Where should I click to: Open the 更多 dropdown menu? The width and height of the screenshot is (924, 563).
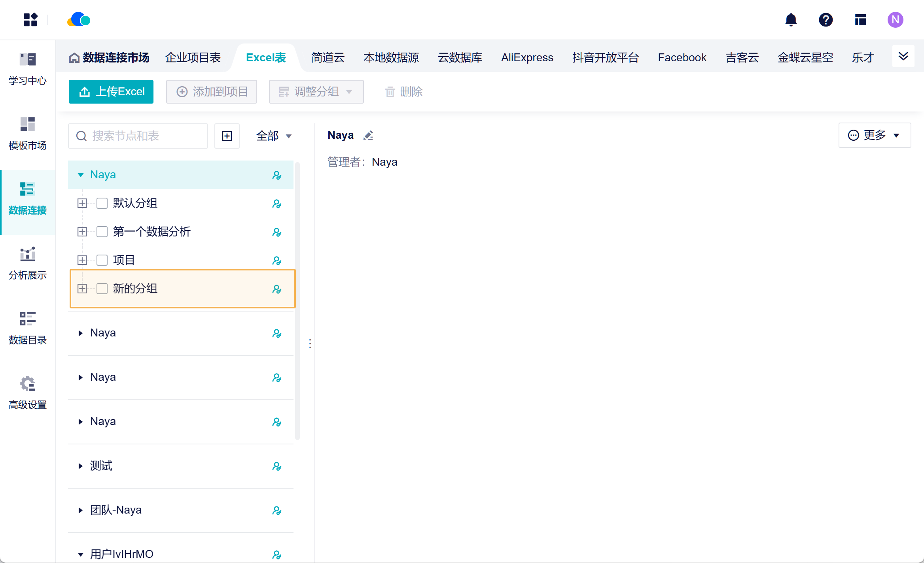[875, 135]
